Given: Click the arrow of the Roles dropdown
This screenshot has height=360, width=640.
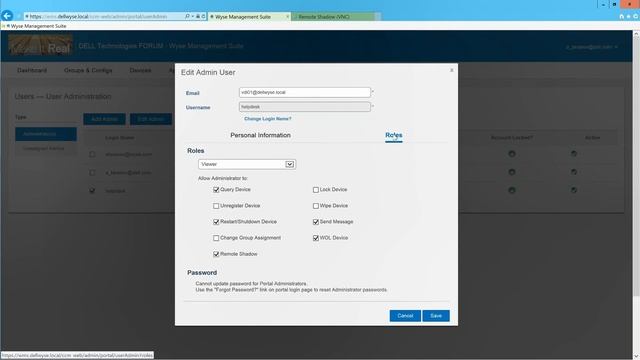Looking at the screenshot, I should 289,164.
